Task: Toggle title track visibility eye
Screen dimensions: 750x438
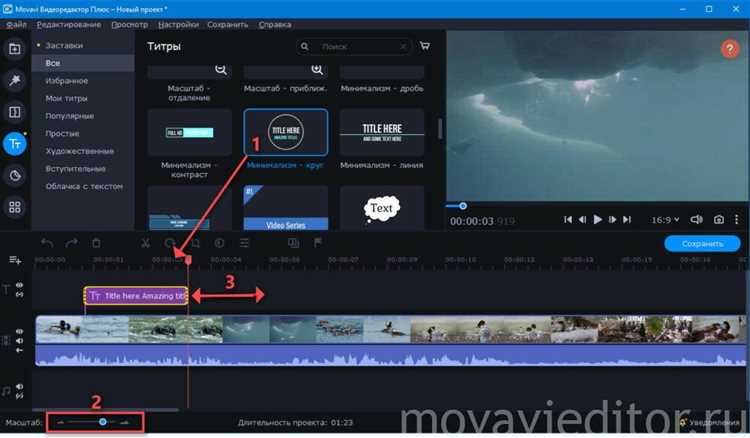Action: pyautogui.click(x=20, y=285)
